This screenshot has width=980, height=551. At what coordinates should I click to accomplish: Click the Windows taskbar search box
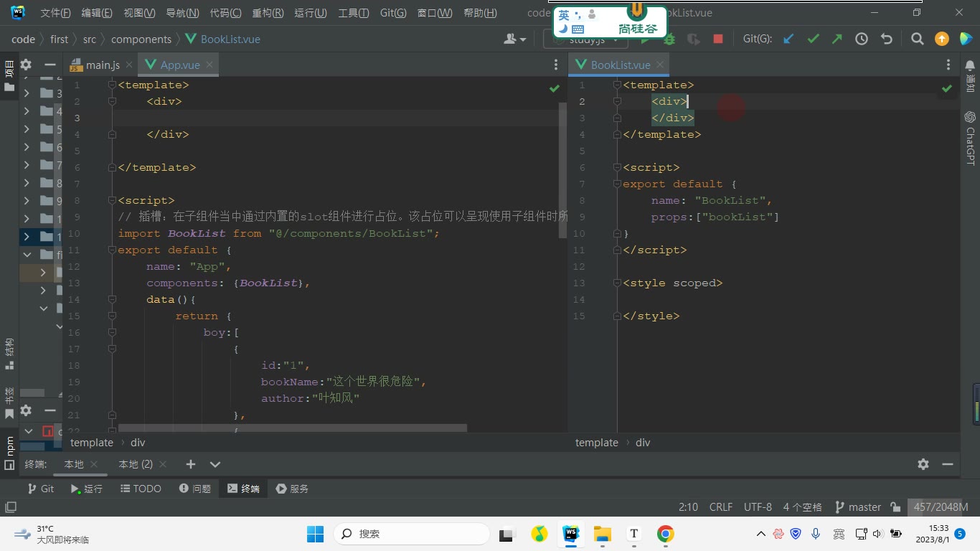(x=412, y=534)
